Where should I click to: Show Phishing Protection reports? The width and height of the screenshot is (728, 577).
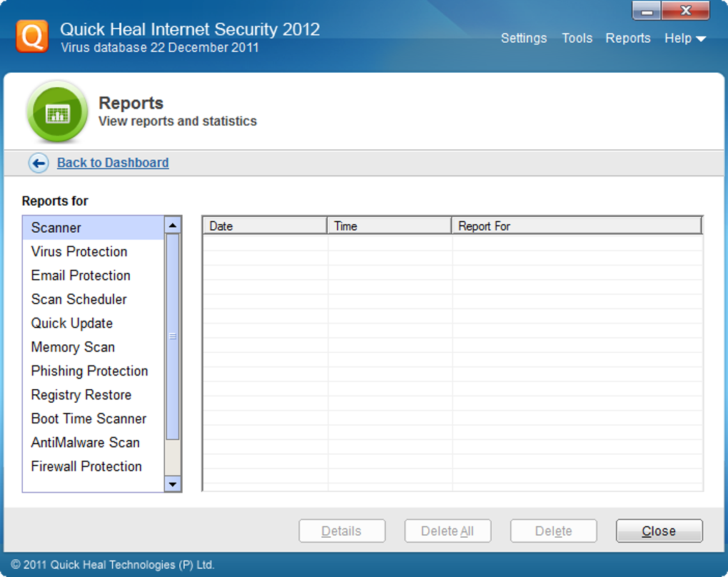point(93,371)
